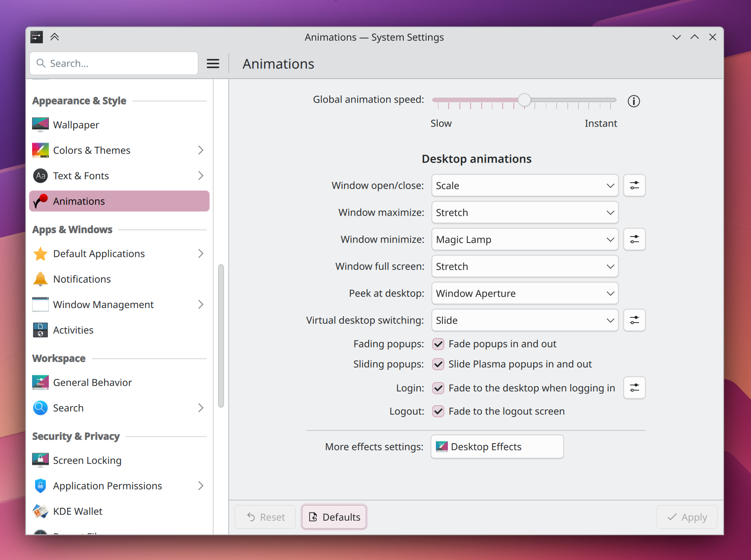Uncheck Slide Plasma popups in and out

coord(438,364)
